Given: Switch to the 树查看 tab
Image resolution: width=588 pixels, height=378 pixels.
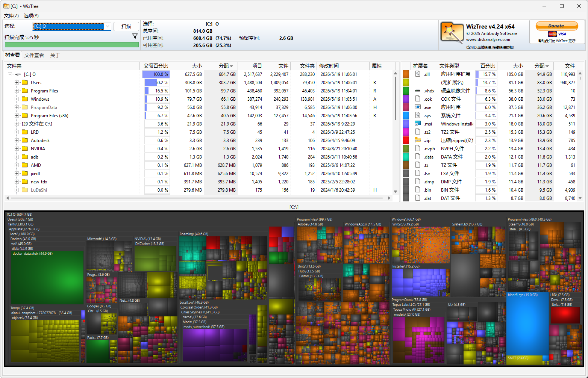Looking at the screenshot, I should (12, 55).
